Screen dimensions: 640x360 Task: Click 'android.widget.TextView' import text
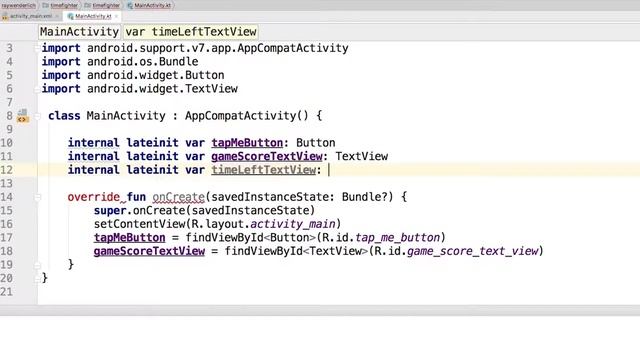point(162,89)
